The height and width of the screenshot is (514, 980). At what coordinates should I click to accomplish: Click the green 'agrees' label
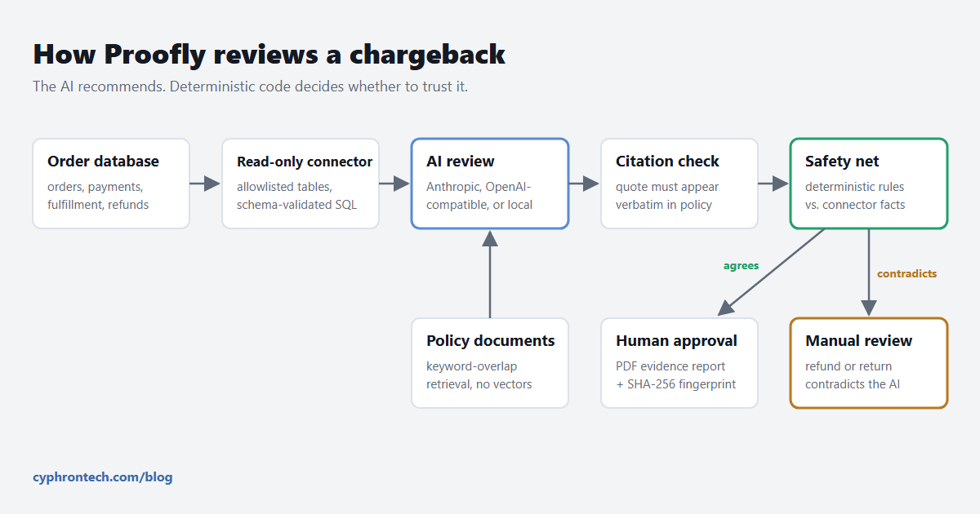point(741,266)
